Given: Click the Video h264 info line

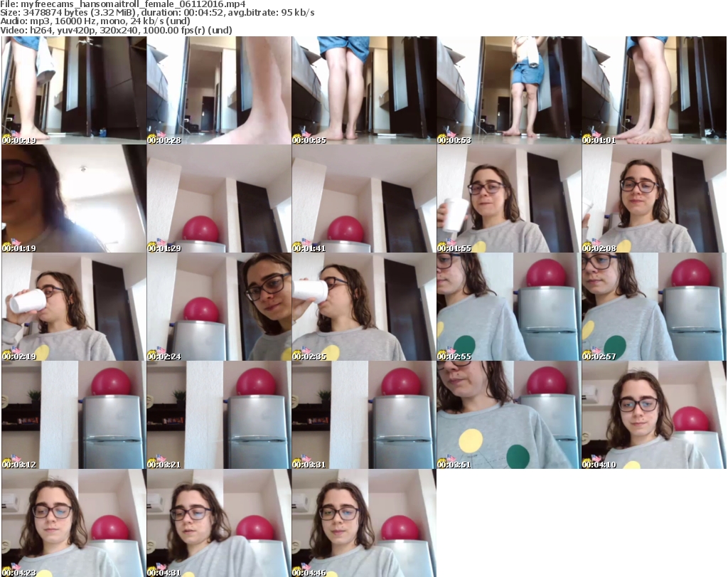Looking at the screenshot, I should point(116,30).
